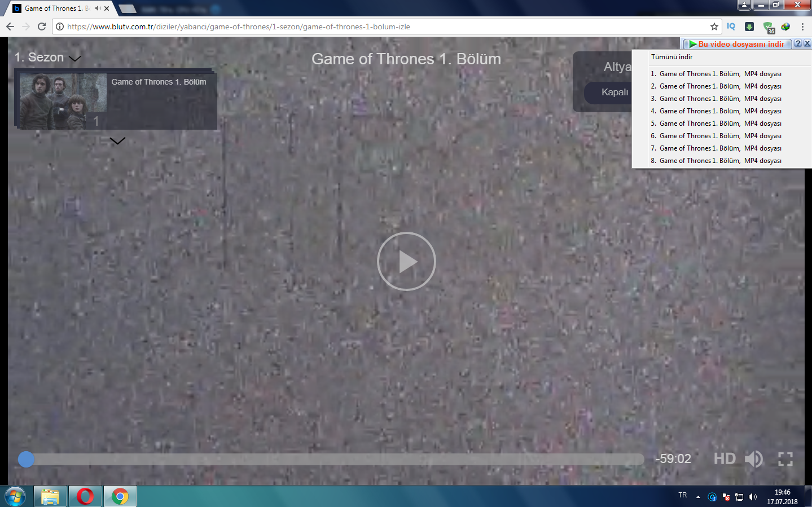Click the Altyazı subtitle heading
812x507 pixels.
click(617, 67)
